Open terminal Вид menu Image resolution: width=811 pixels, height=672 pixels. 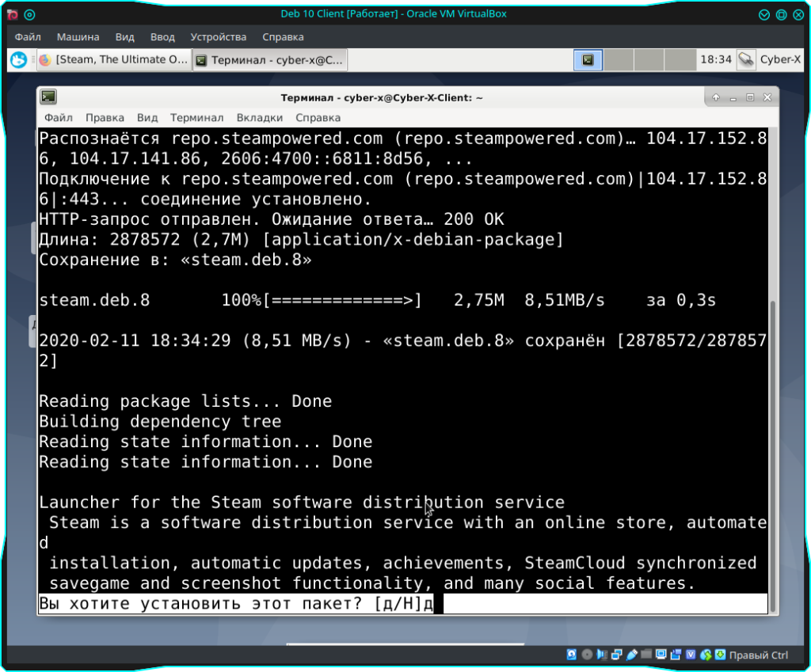point(147,118)
